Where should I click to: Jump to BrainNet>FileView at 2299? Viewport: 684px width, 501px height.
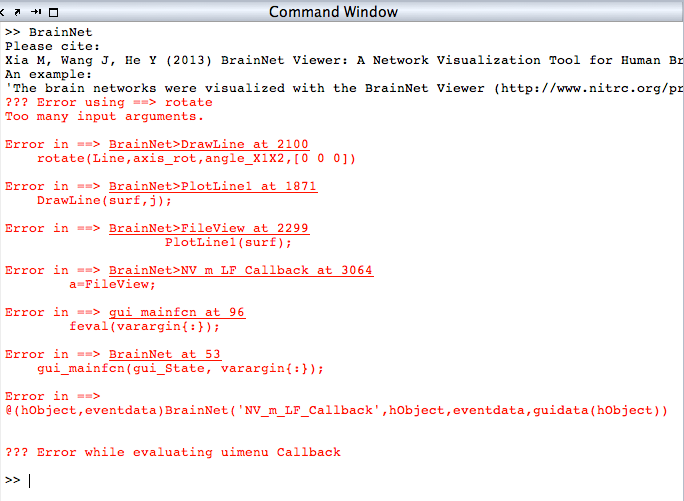pyautogui.click(x=209, y=228)
